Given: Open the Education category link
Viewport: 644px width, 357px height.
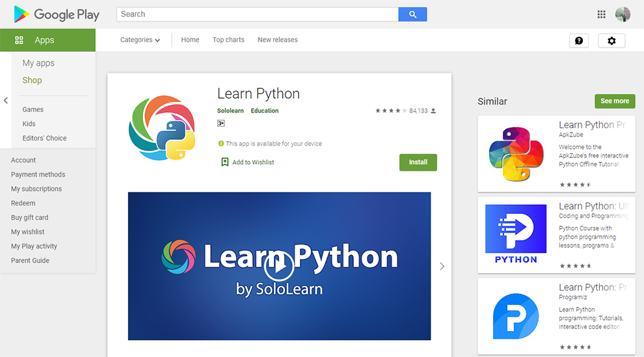Looking at the screenshot, I should [265, 111].
